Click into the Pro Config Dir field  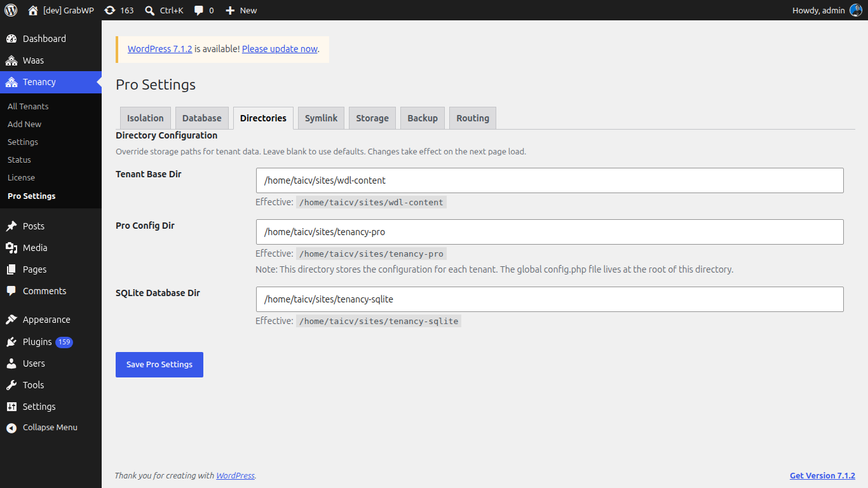click(550, 232)
